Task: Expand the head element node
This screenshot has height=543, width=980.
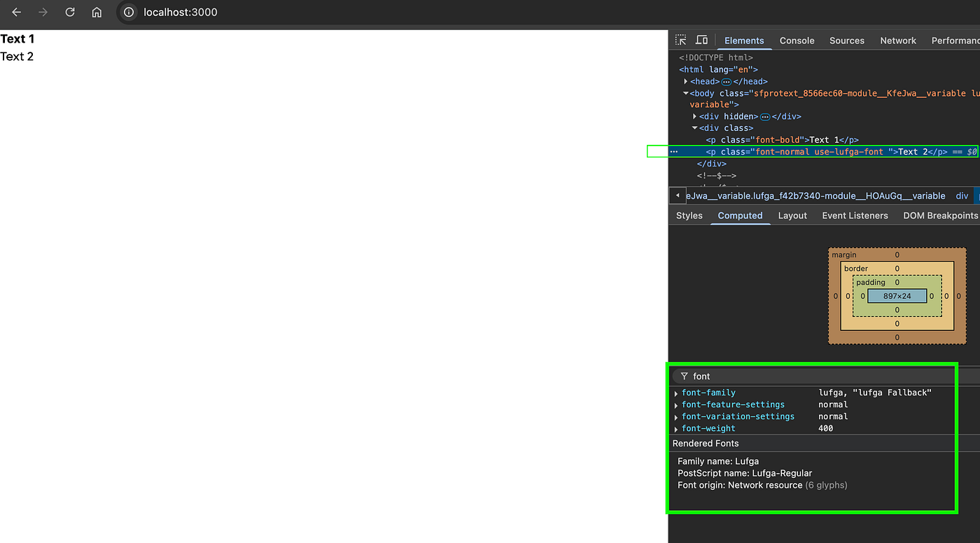Action: [x=686, y=82]
